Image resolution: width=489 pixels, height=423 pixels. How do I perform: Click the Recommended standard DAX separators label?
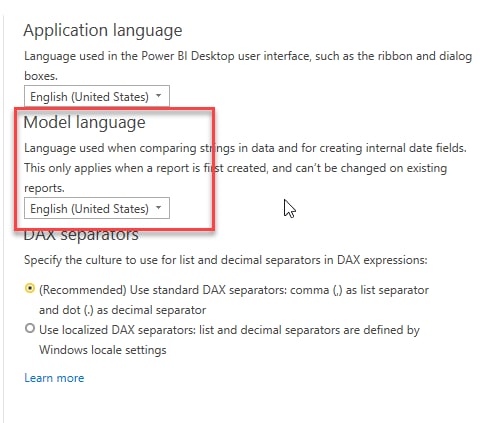[x=234, y=300]
